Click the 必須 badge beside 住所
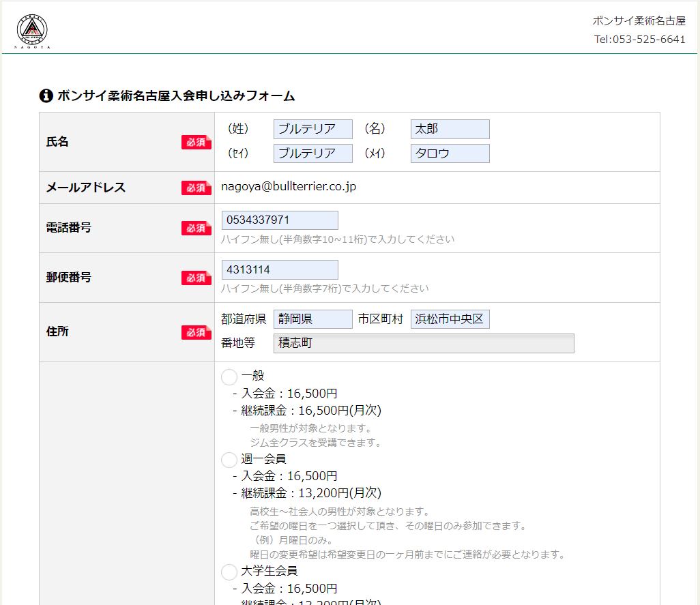700x605 pixels. [x=196, y=332]
